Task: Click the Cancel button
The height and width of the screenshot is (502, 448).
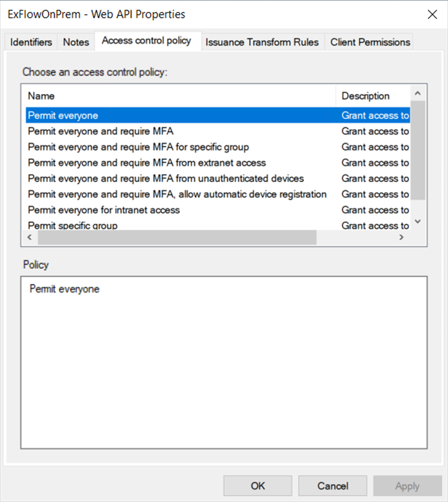Action: click(x=332, y=485)
